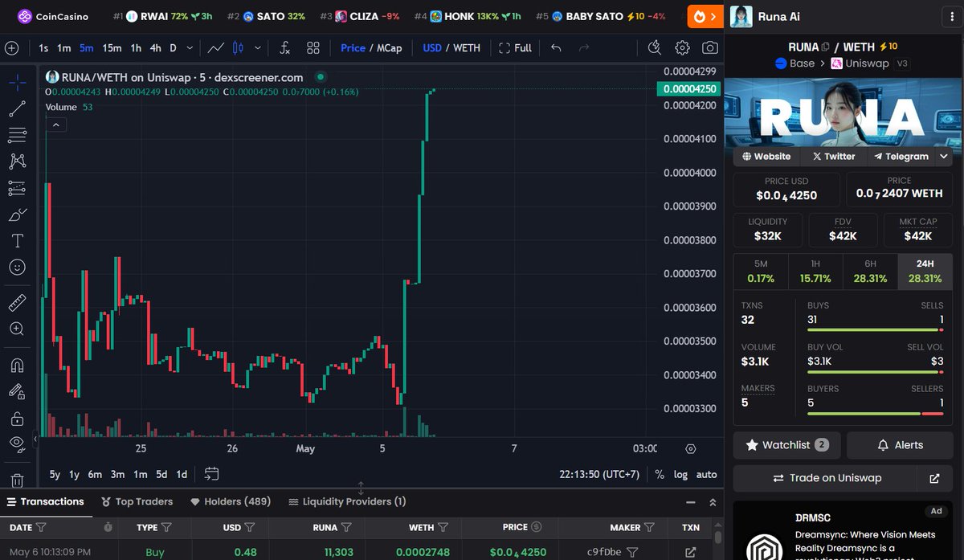The height and width of the screenshot is (560, 964).
Task: Open the CoinCasino sponsor link
Action: pyautogui.click(x=53, y=16)
